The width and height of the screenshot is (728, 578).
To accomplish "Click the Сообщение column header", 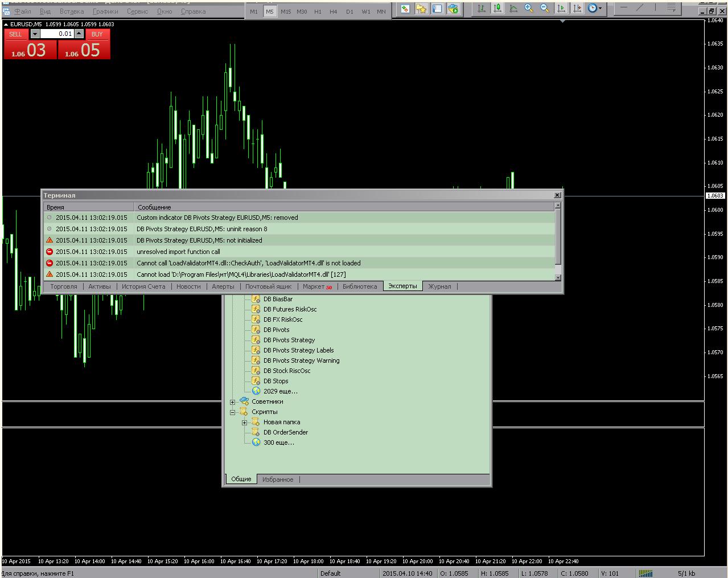I will pos(344,207).
